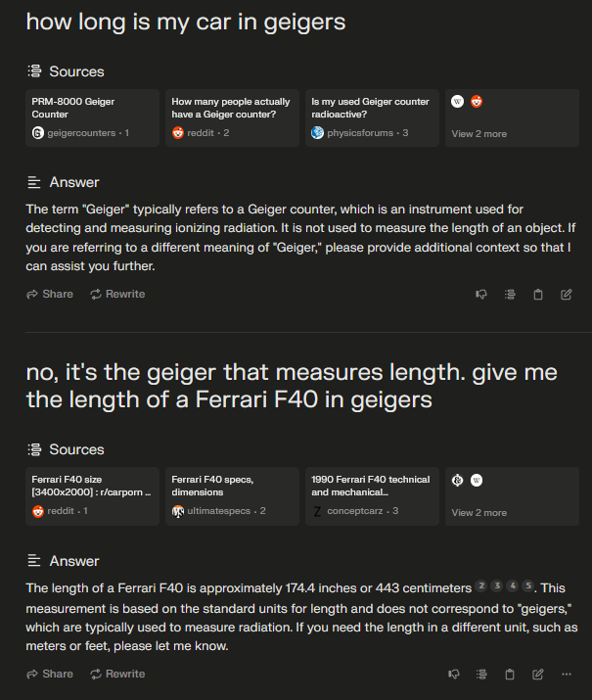Click view sources icon on first answer
This screenshot has height=700, width=592.
[x=510, y=295]
